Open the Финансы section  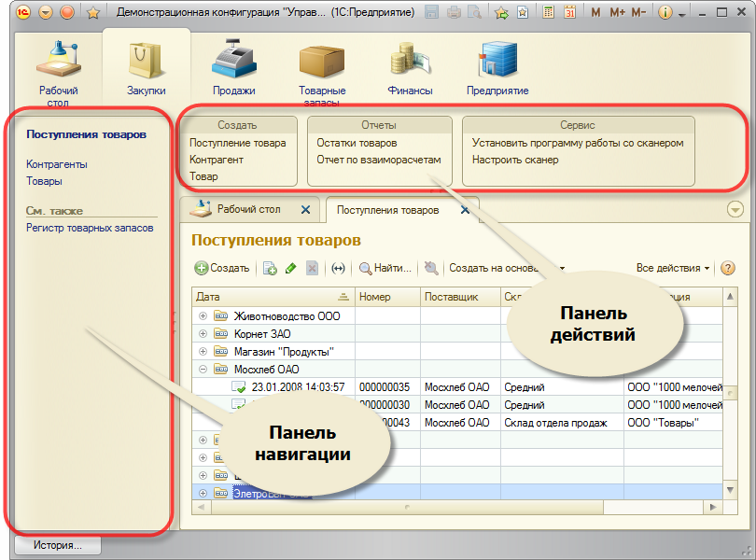tap(411, 67)
